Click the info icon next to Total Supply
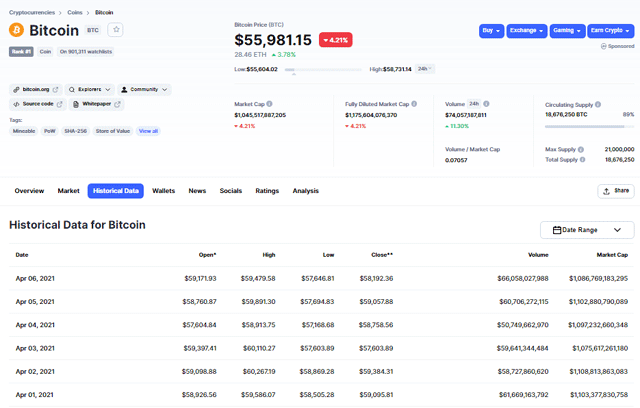The height and width of the screenshot is (408, 640). tap(582, 160)
